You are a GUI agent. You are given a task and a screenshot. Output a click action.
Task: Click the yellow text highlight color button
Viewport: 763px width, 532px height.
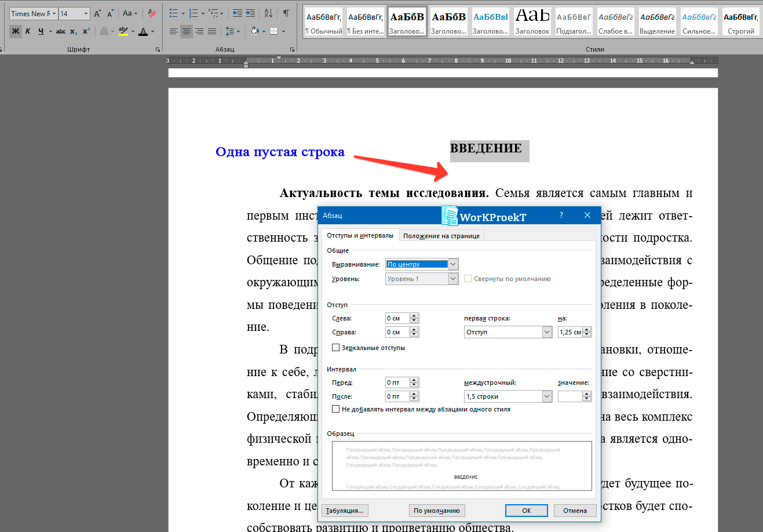(x=123, y=31)
